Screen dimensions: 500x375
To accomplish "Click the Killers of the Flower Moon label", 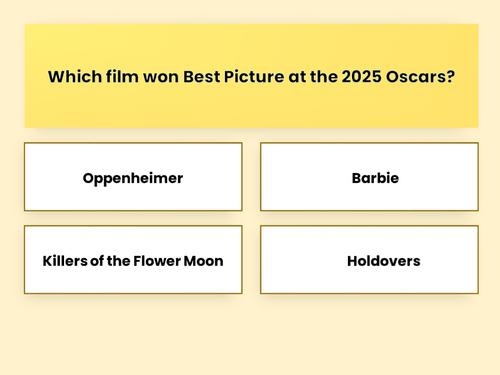I will click(133, 261).
